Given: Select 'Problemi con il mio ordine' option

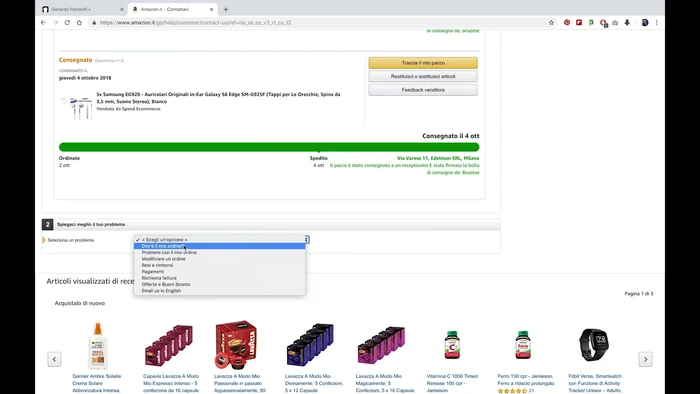Looking at the screenshot, I should point(219,252).
